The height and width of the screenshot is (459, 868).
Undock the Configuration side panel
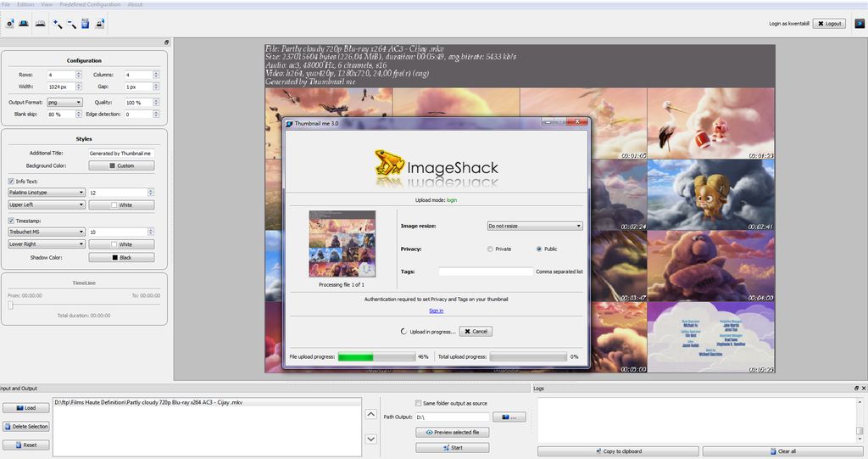[167, 42]
